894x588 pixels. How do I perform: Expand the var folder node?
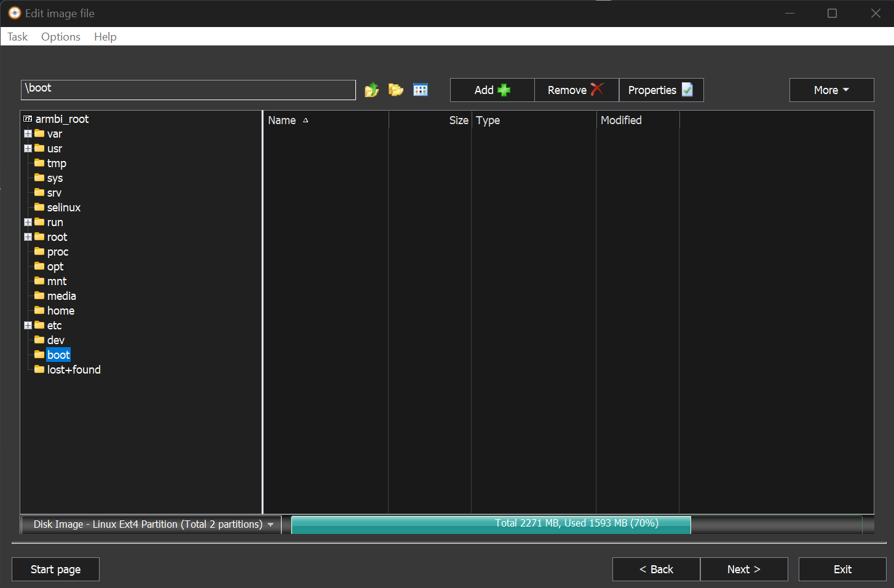(28, 133)
